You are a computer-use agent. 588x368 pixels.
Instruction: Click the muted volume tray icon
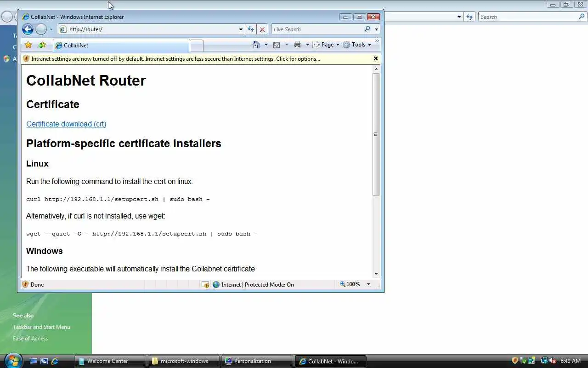point(553,361)
